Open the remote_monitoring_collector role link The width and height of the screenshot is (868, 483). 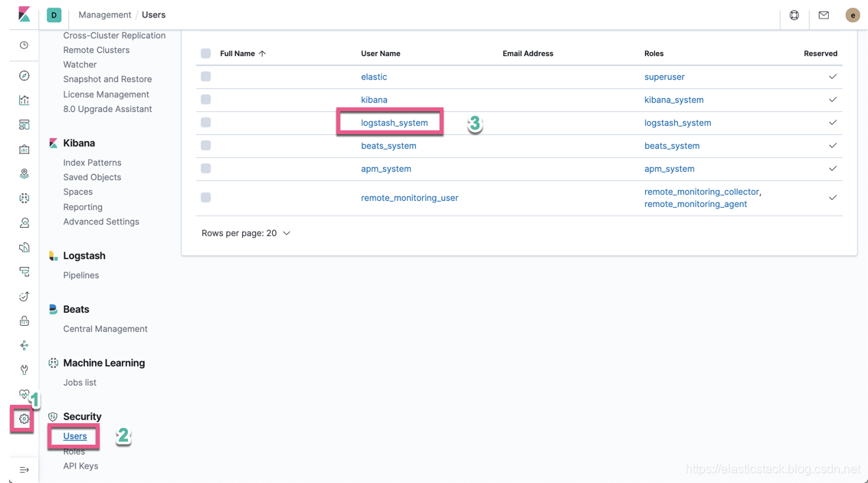click(x=702, y=192)
